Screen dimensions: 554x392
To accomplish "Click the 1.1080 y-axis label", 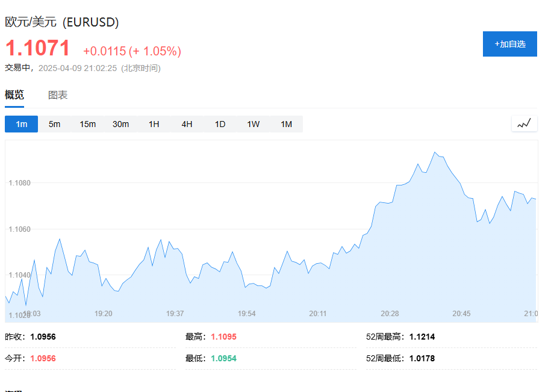I will pos(19,182).
